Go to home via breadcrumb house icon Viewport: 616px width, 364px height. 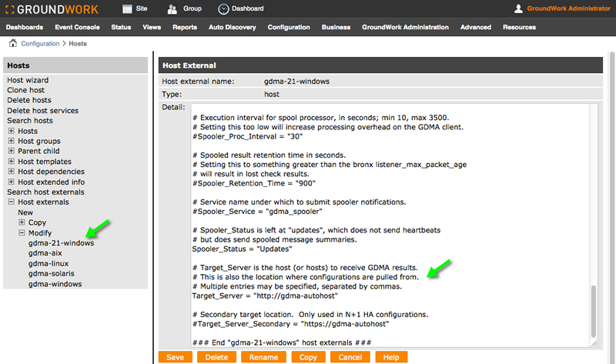pos(13,43)
